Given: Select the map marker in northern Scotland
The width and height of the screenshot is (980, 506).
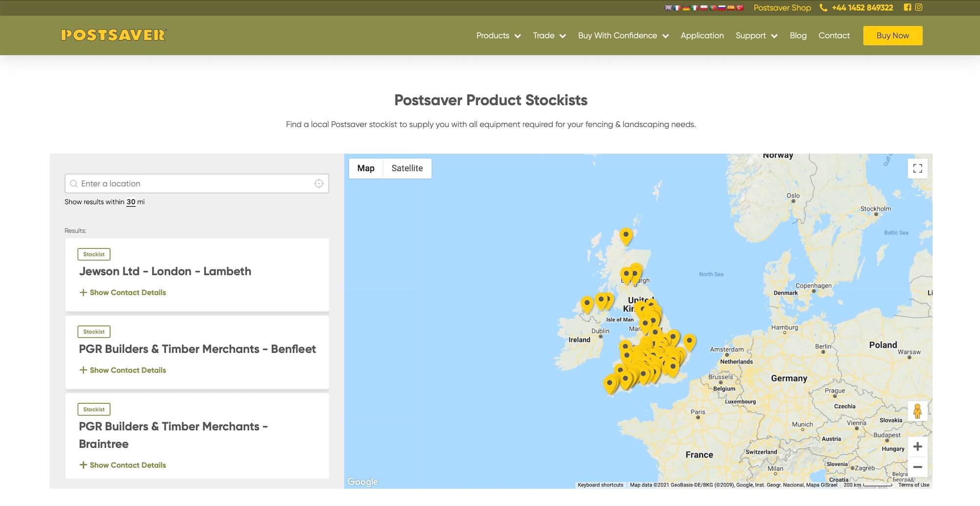Looking at the screenshot, I should (626, 236).
